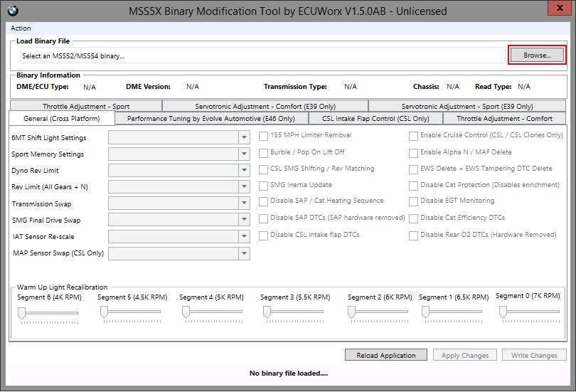Tick Disable Cat Efficiency DTCs
Image resolution: width=576 pixels, height=392 pixels.
413,218
